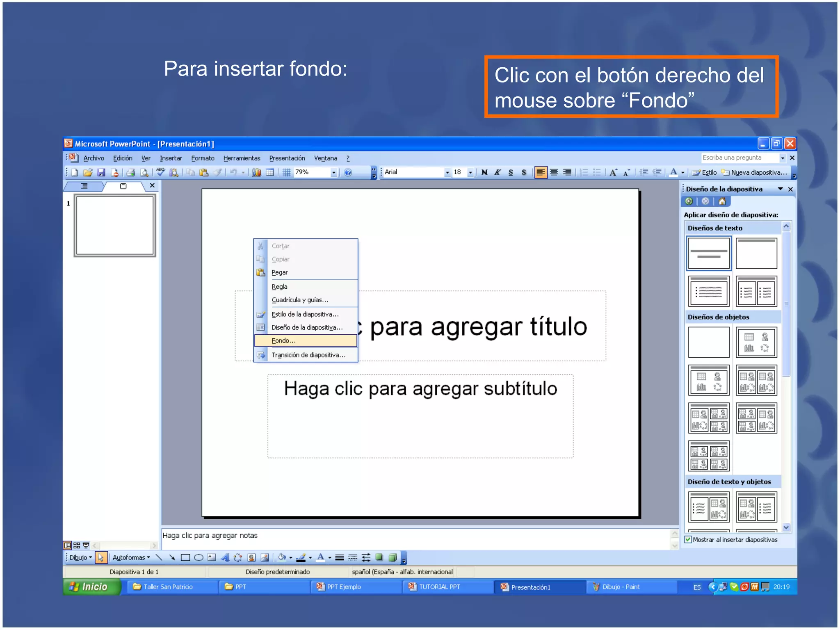Select the Oval drawing tool

[x=199, y=557]
